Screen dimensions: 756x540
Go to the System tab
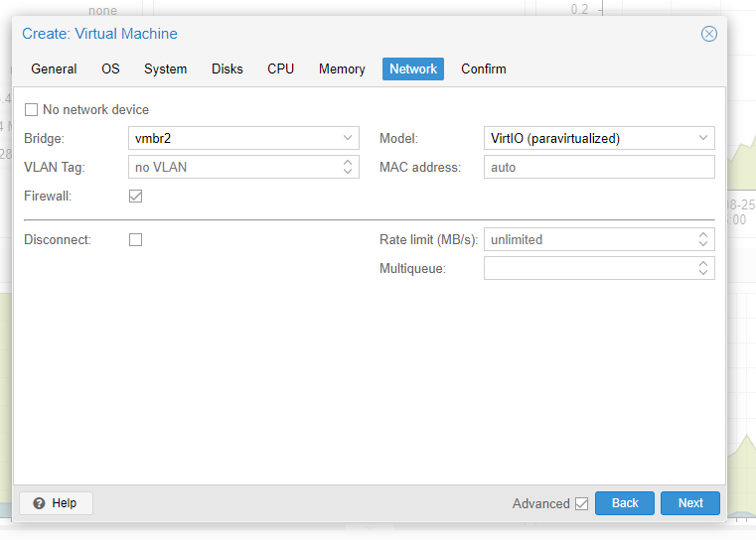(165, 69)
